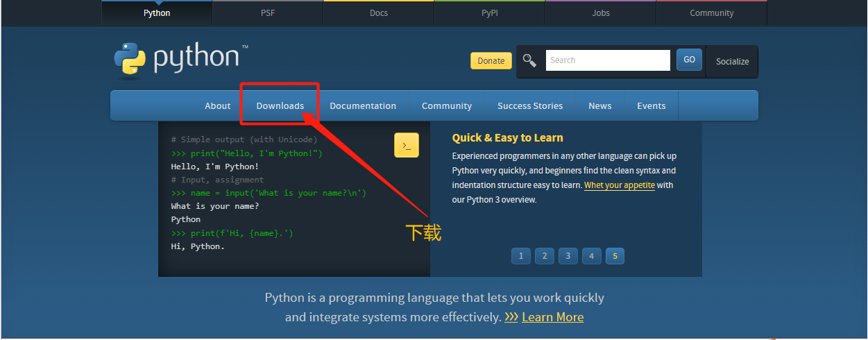Click the "# Input, assignment" comment line
The height and width of the screenshot is (340, 868).
click(x=218, y=180)
